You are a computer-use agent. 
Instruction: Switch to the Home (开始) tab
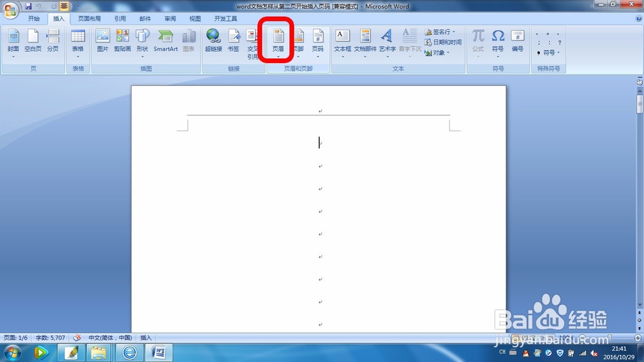[33, 19]
